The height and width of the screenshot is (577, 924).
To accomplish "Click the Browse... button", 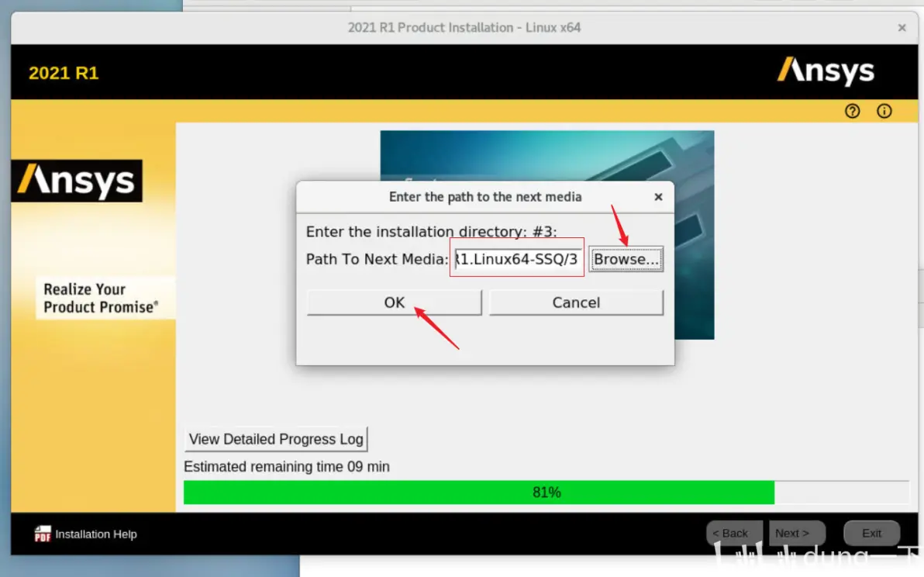I will (626, 259).
